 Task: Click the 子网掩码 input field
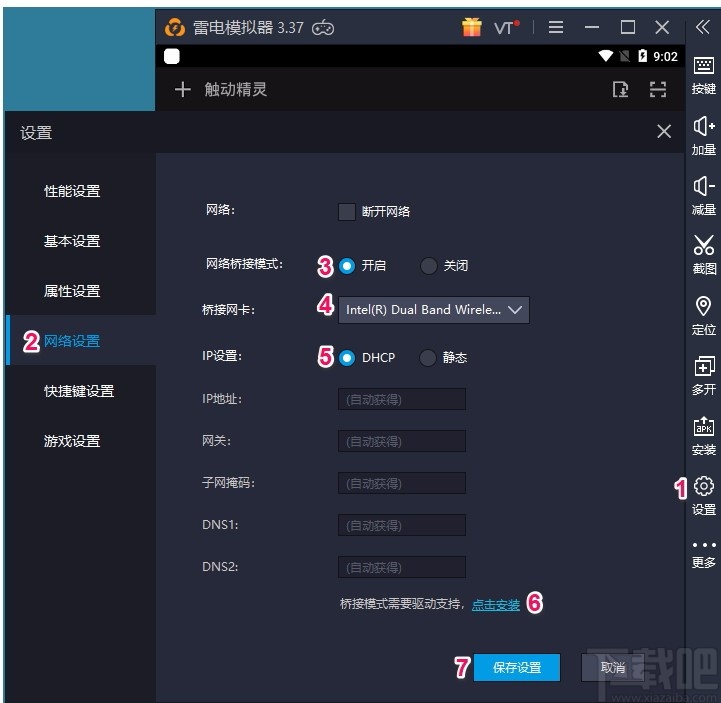click(401, 483)
